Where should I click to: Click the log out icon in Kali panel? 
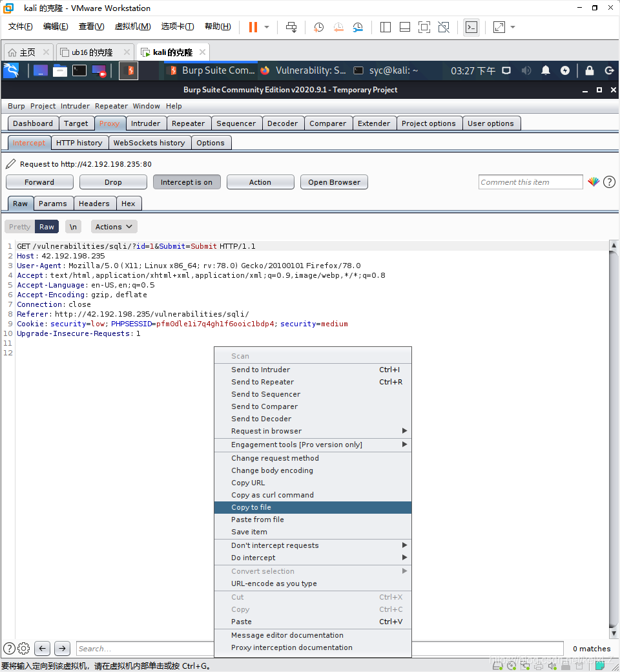point(609,70)
